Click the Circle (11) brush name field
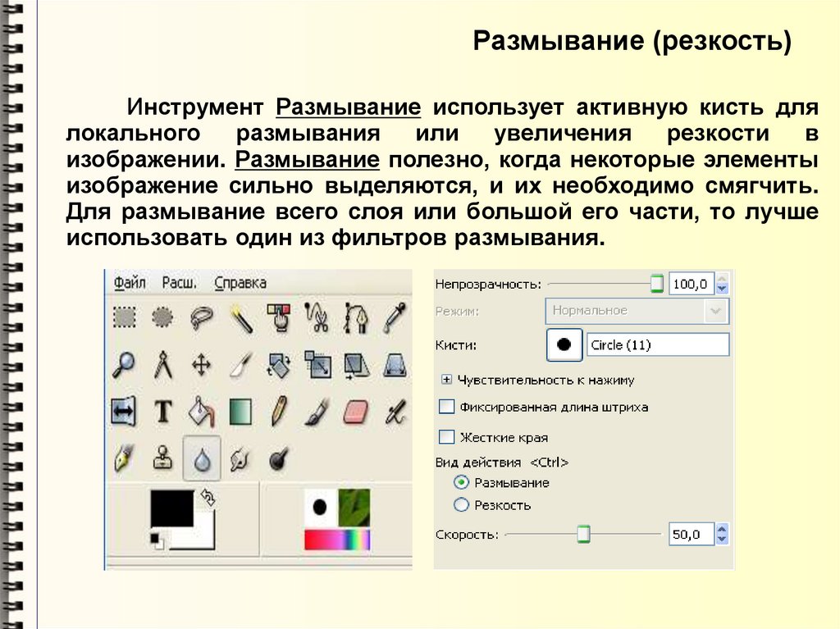 (x=658, y=344)
